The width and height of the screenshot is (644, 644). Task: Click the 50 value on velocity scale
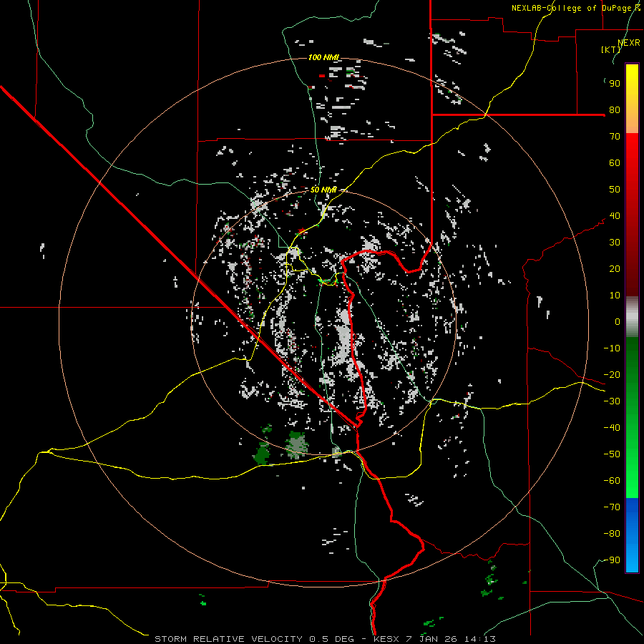(615, 190)
